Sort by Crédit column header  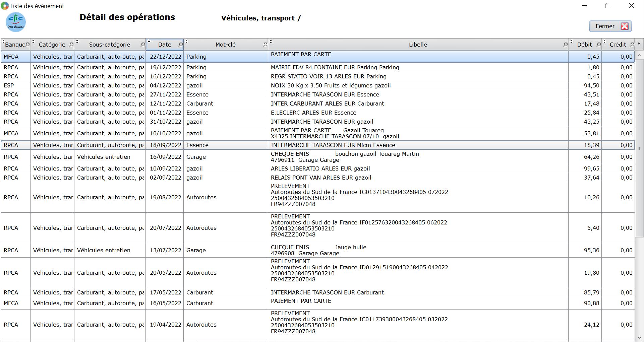pyautogui.click(x=618, y=45)
